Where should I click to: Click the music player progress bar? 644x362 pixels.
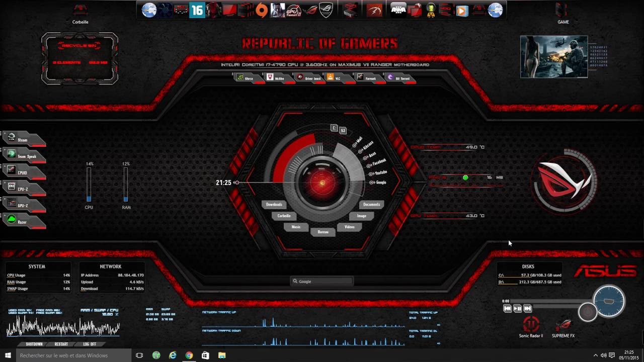coord(551,301)
